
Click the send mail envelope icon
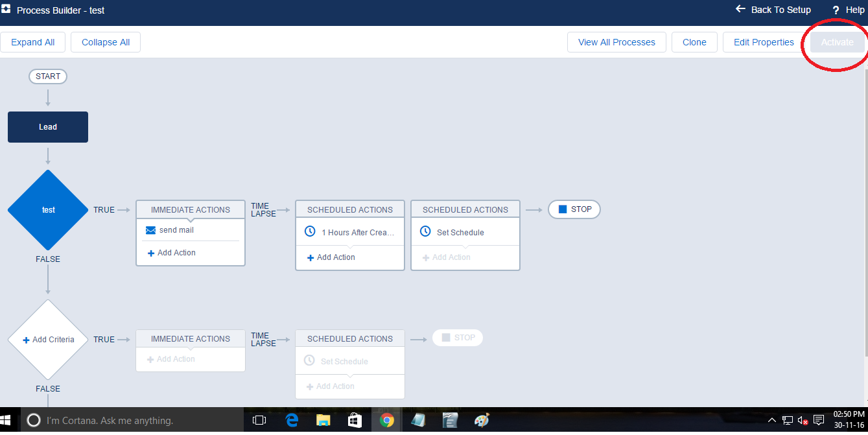[x=150, y=230]
